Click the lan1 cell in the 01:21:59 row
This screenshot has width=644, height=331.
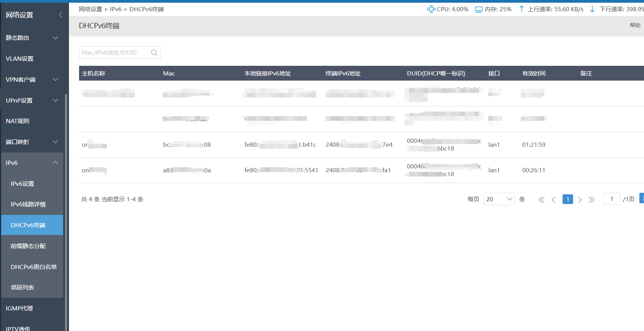[x=494, y=144]
